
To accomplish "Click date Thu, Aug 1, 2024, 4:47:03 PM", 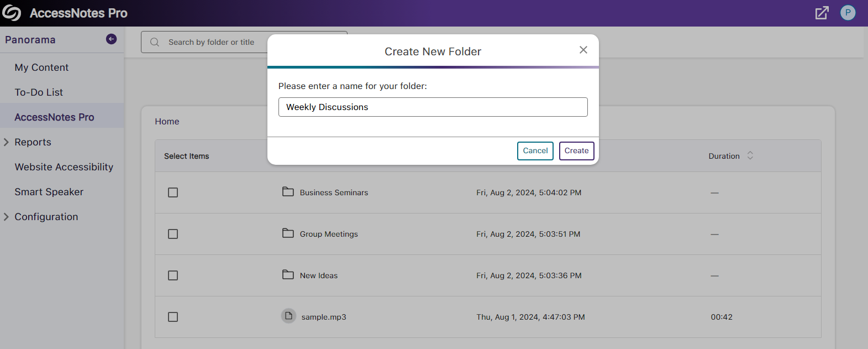I will tap(530, 317).
